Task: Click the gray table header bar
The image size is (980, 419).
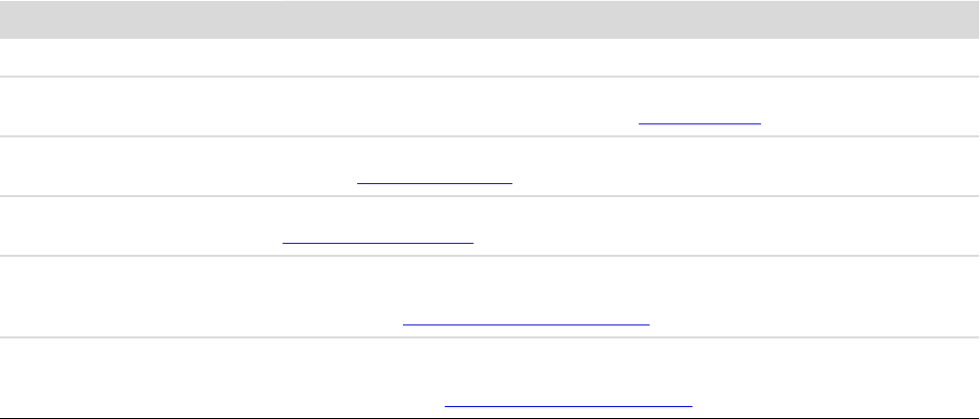Action: pyautogui.click(x=490, y=19)
